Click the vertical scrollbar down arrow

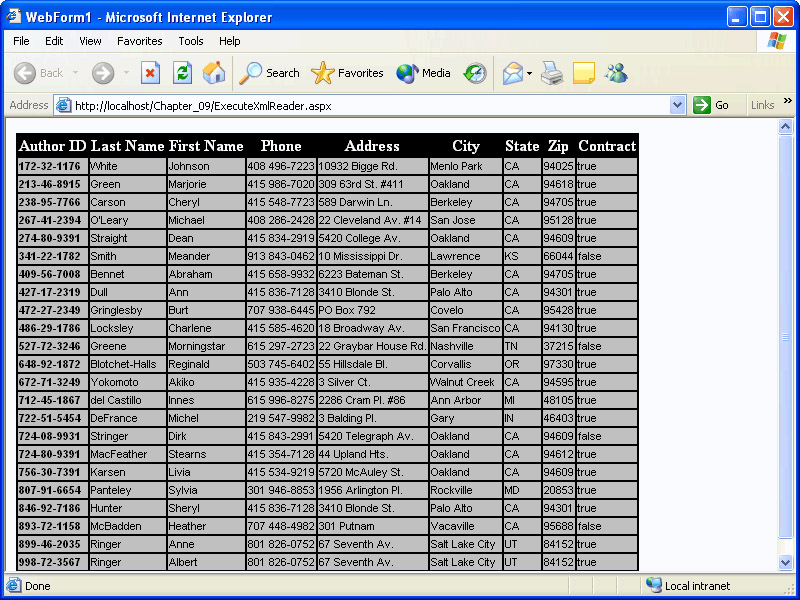(785, 562)
